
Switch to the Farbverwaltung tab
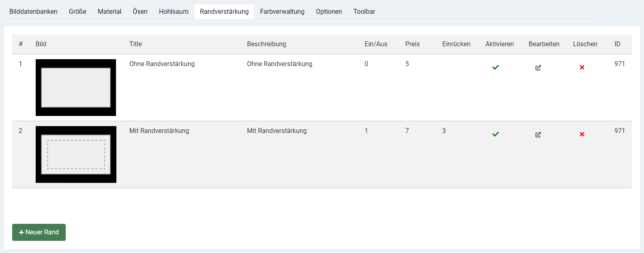click(x=282, y=12)
